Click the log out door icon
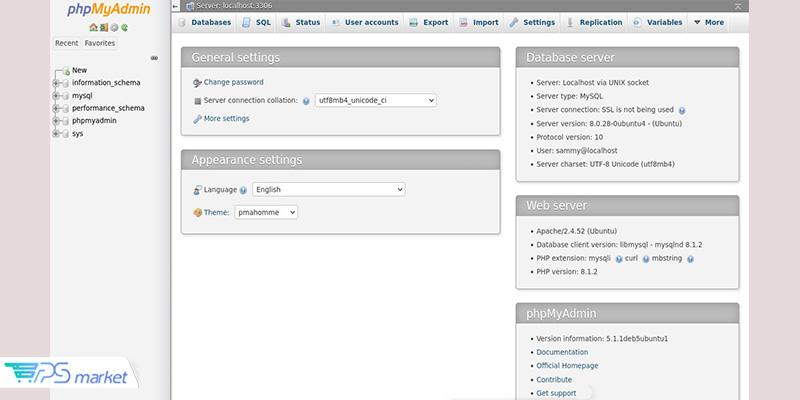 tap(104, 28)
